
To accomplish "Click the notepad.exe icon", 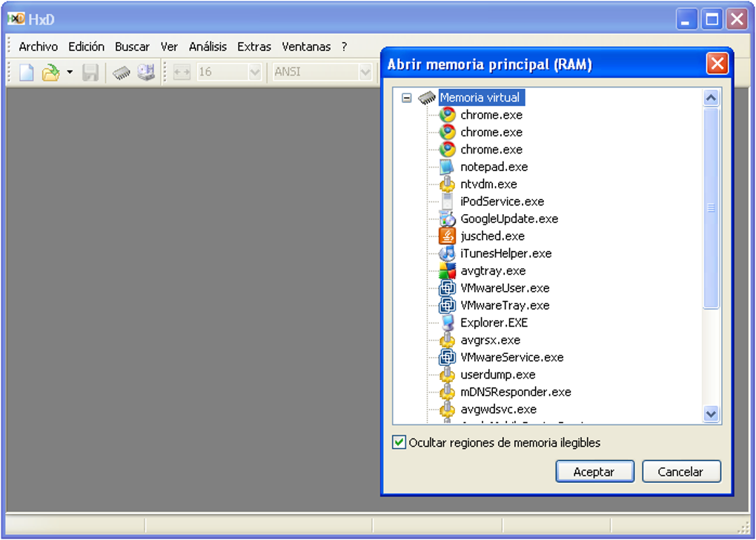I will 447,167.
